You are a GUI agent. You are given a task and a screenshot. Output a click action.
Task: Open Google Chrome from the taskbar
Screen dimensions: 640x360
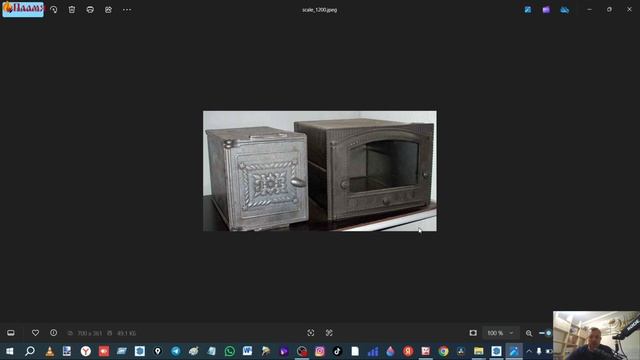coord(443,351)
